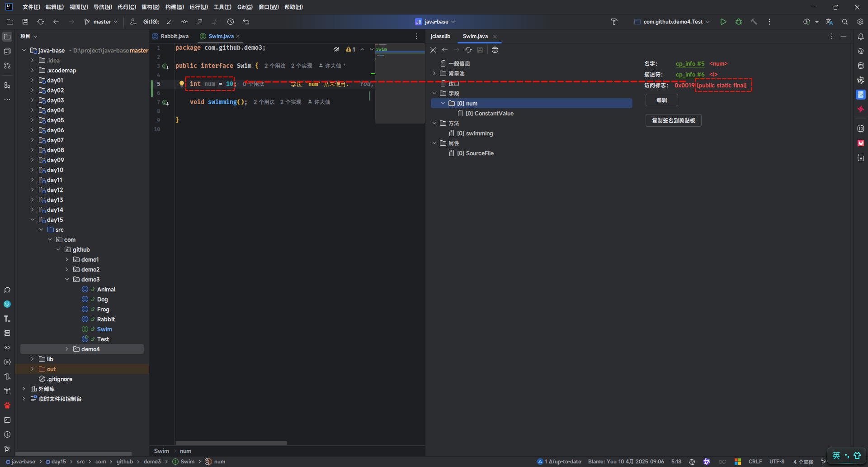This screenshot has width=868, height=467.
Task: Click the Build hammer icon
Action: click(x=754, y=22)
